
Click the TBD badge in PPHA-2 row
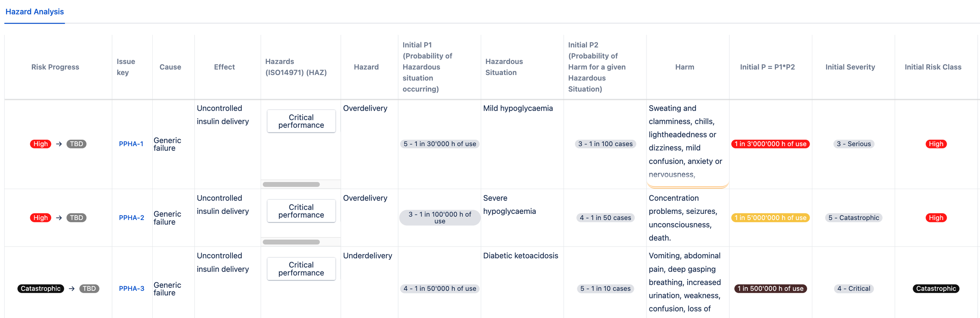click(x=76, y=218)
